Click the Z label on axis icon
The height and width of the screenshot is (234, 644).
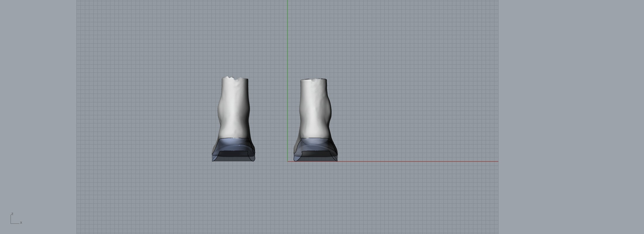(x=12, y=214)
